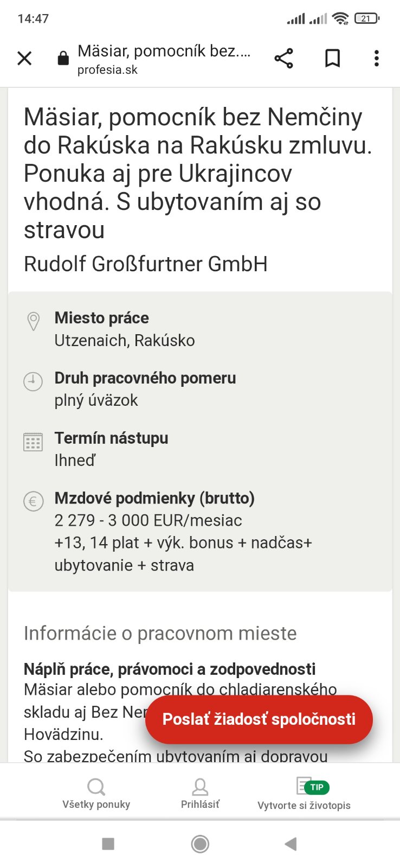400x868 pixels.
Task: Open the Všetky ponuky tab
Action: (x=96, y=793)
